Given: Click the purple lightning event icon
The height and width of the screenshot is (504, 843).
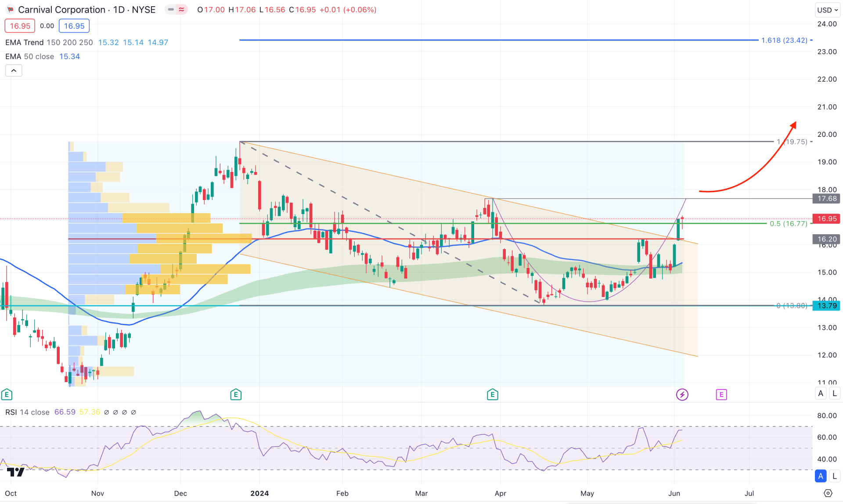Looking at the screenshot, I should pyautogui.click(x=682, y=394).
